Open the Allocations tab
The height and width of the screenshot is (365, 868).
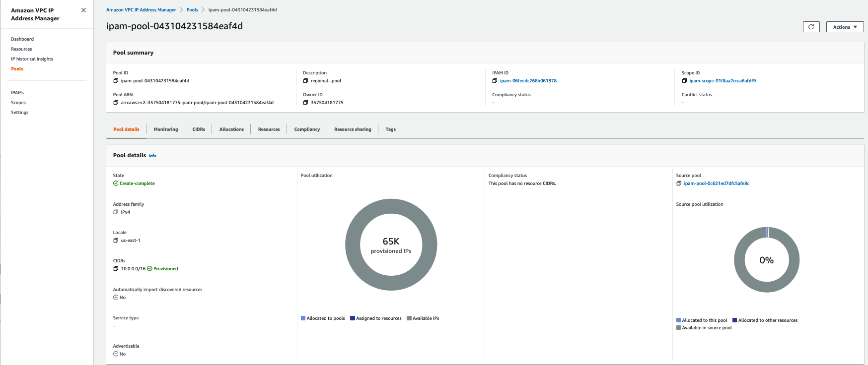[x=231, y=129]
